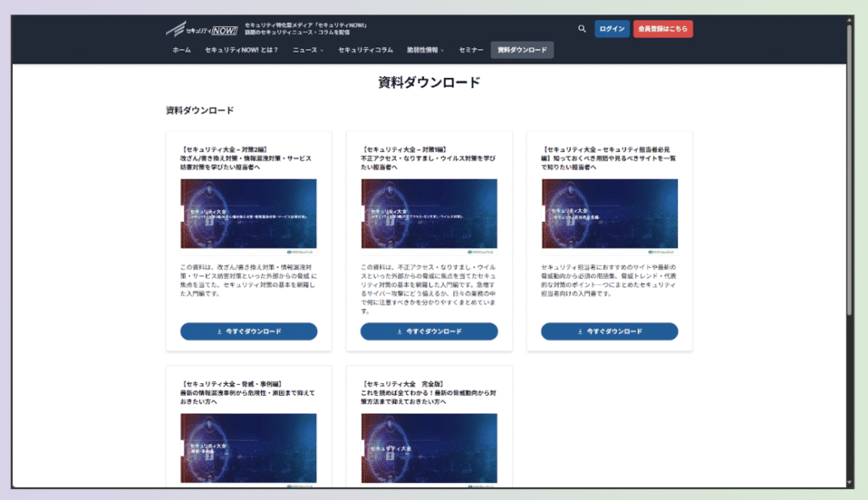Click the vertical page scrollbar
The width and height of the screenshot is (868, 500).
pyautogui.click(x=850, y=169)
